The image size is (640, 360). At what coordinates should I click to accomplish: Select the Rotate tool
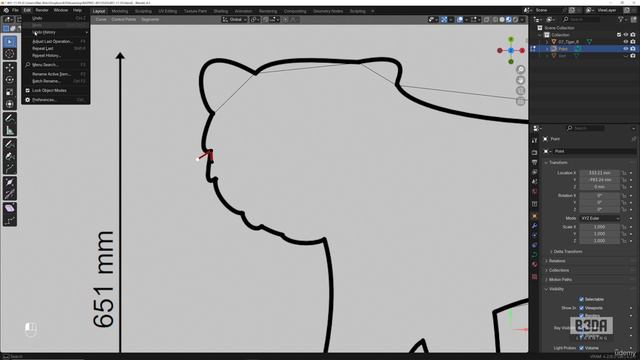point(10,80)
